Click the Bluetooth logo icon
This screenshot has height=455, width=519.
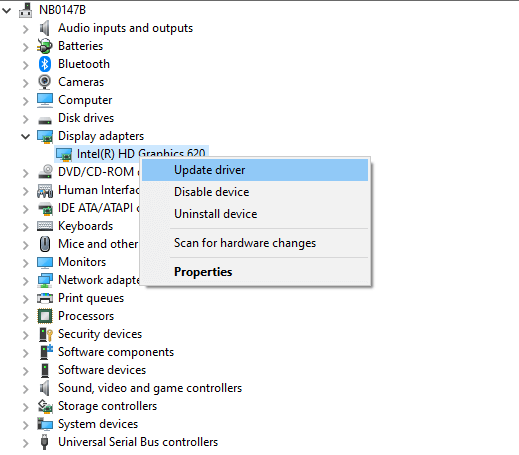click(x=45, y=64)
